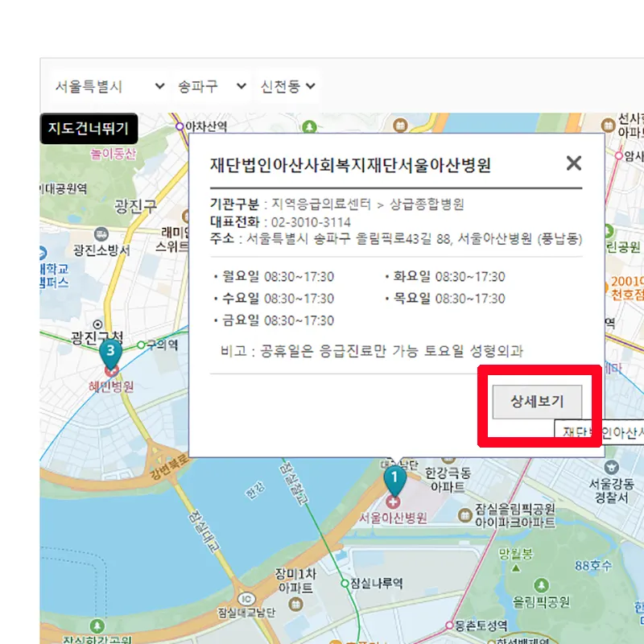Open the 서울특별시 city dropdown
The height and width of the screenshot is (644, 644).
tap(109, 86)
